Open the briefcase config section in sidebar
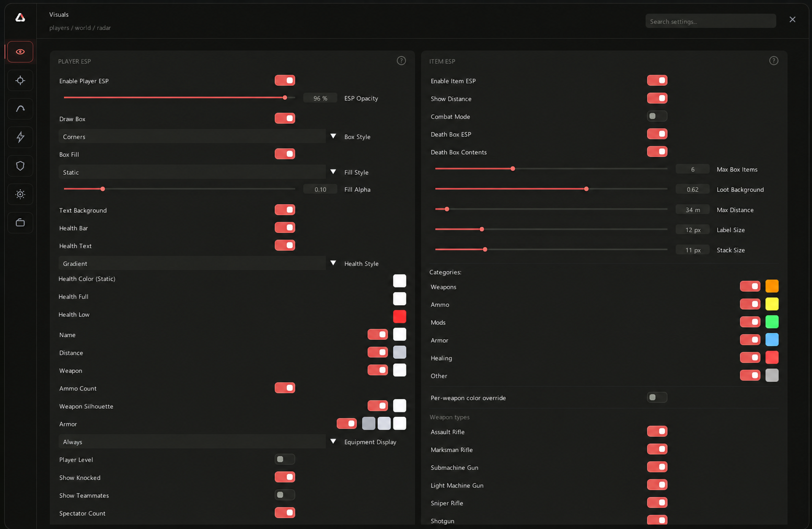The image size is (812, 529). [20, 223]
